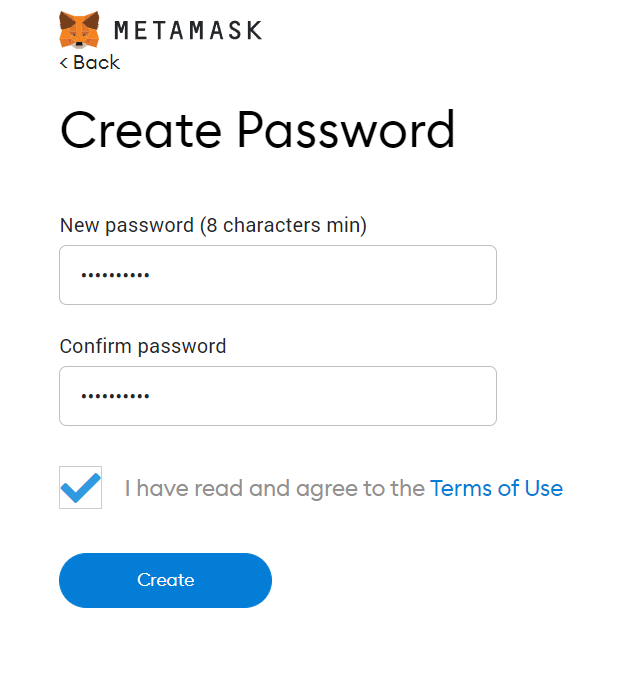638x682 pixels.
Task: Click the masked dots in Confirm password field
Action: 115,396
